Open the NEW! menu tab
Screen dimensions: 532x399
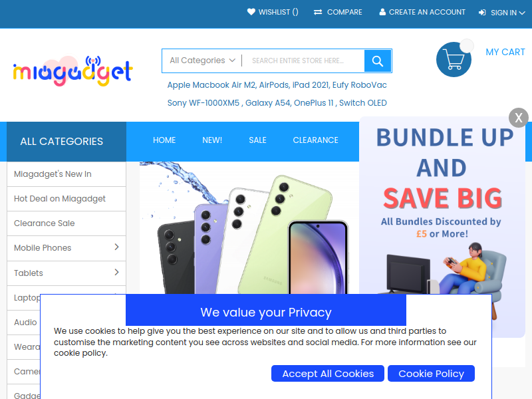(212, 140)
